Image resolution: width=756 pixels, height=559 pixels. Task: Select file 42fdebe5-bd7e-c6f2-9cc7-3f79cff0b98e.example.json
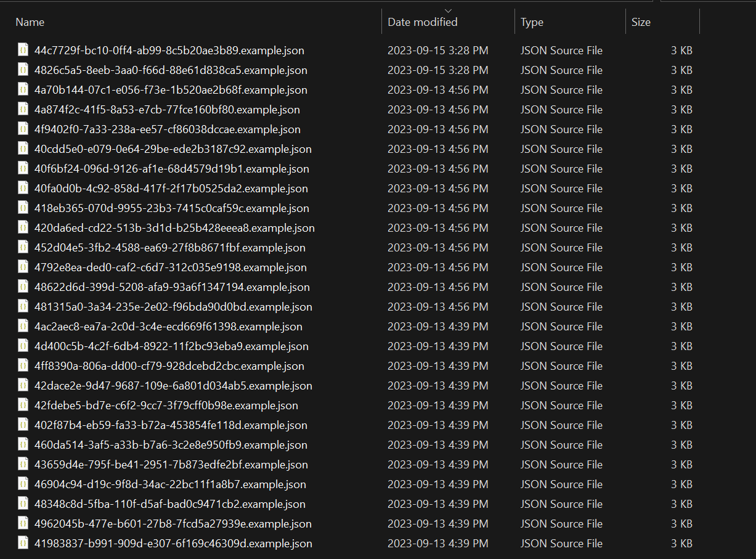pyautogui.click(x=166, y=406)
